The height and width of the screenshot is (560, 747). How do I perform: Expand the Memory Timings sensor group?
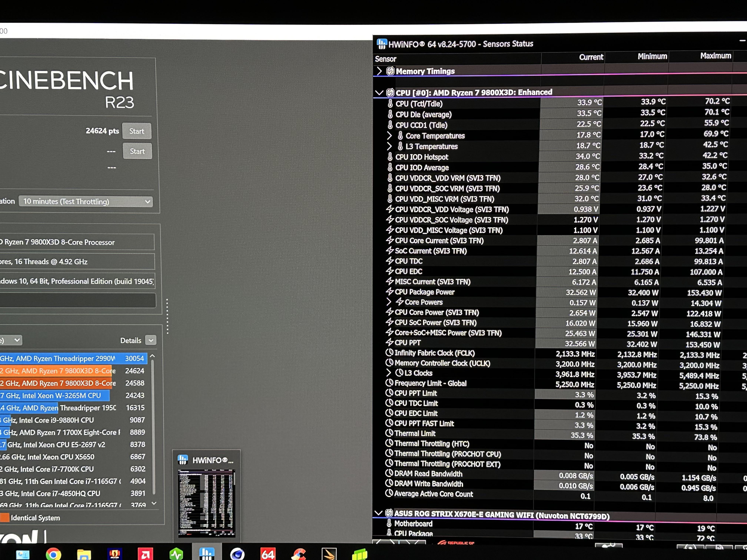(x=379, y=71)
